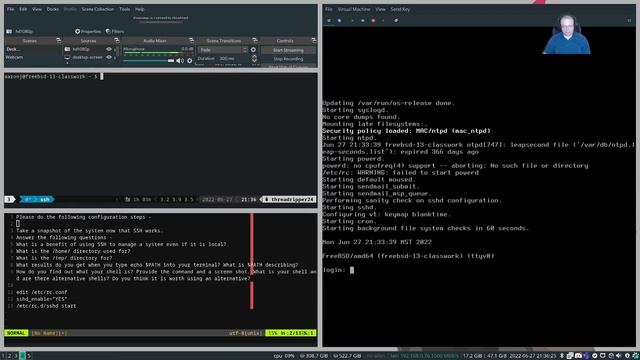Open Virtual Machine menu

(x=353, y=9)
